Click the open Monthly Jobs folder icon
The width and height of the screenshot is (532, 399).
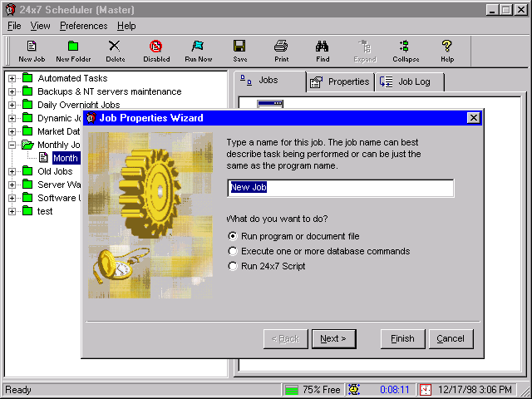(27, 145)
